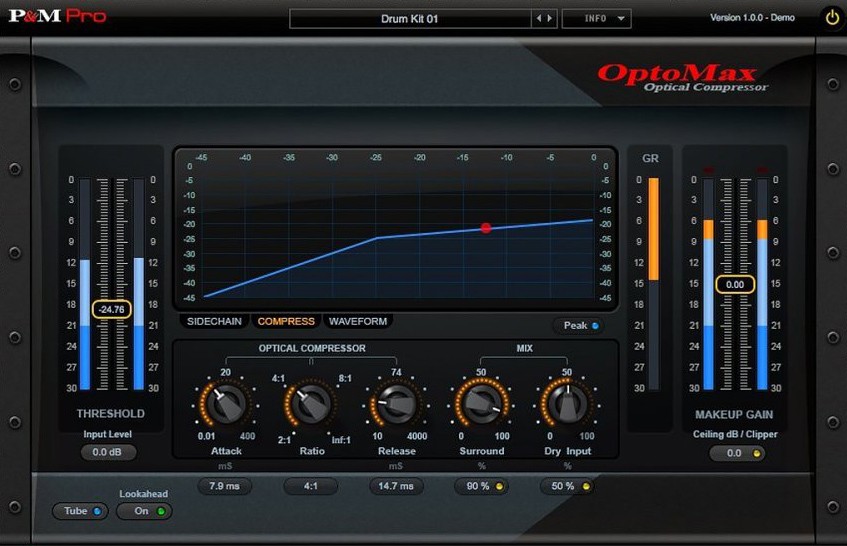Select the previous preset arrow

(x=539, y=18)
